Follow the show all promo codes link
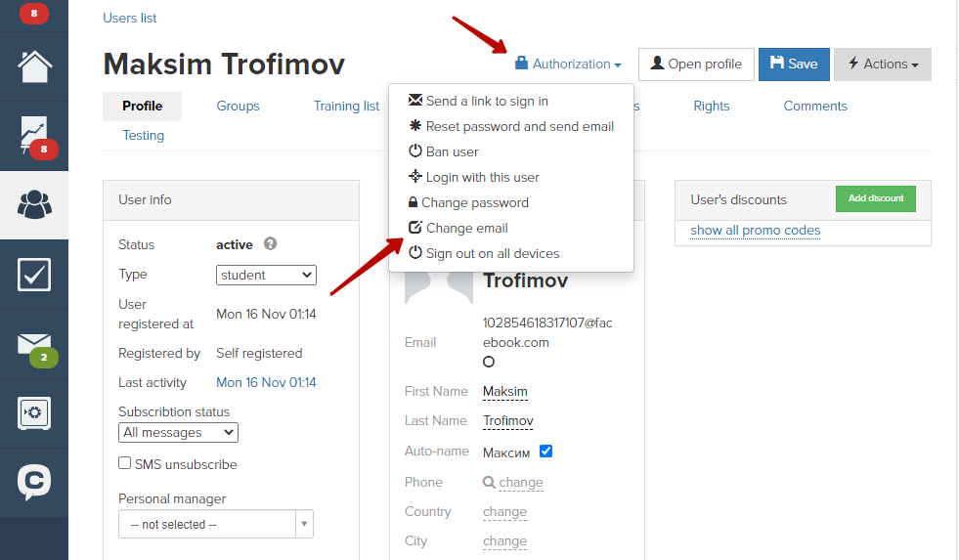Image resolution: width=959 pixels, height=560 pixels. tap(756, 231)
